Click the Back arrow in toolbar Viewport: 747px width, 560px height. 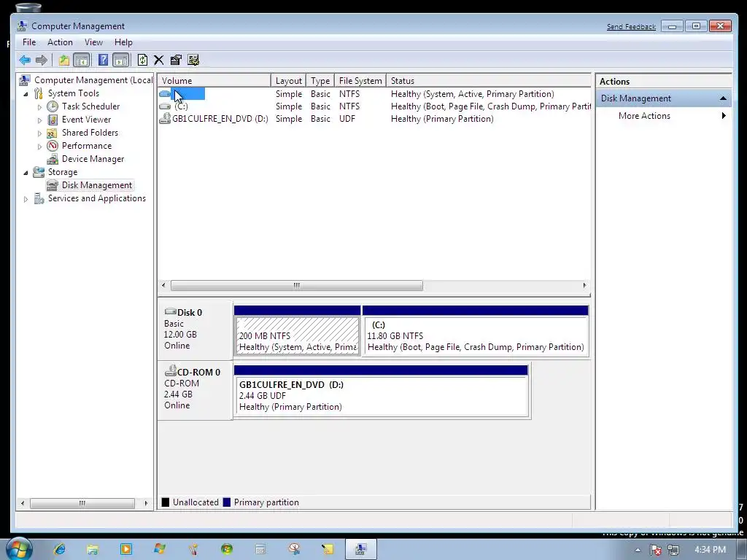tap(25, 60)
